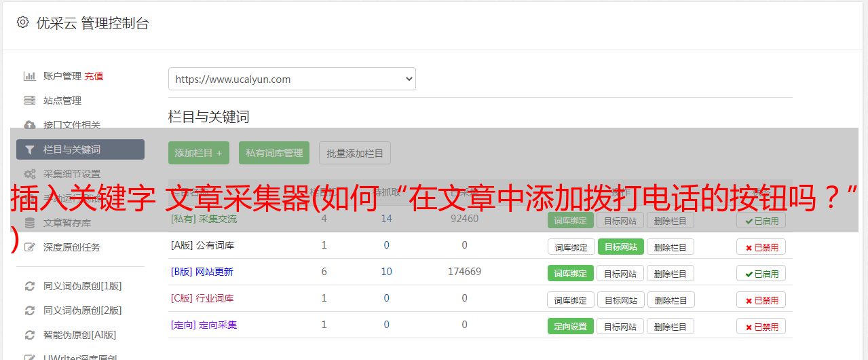Click 词库绑定 for the 行业词库 row

tap(571, 300)
